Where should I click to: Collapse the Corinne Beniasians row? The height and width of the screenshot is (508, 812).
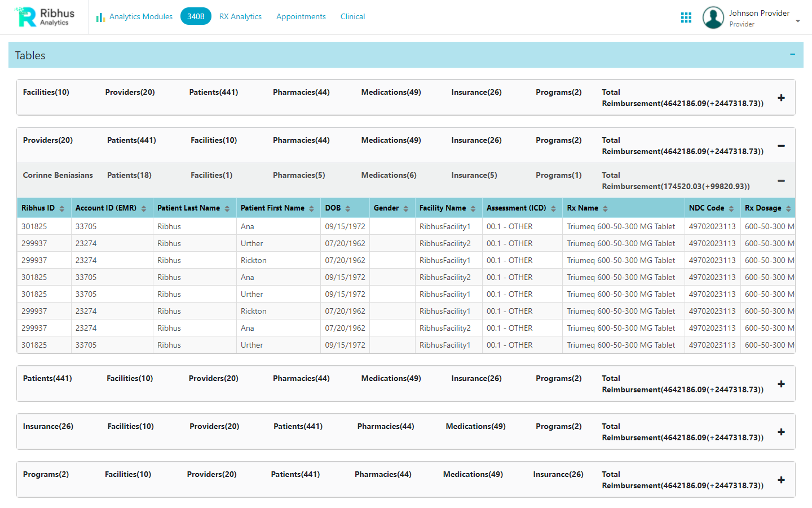(x=781, y=181)
